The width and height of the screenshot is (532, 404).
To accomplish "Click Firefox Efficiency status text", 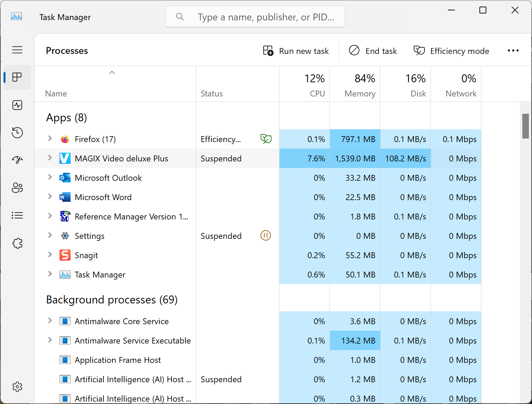I will [221, 139].
